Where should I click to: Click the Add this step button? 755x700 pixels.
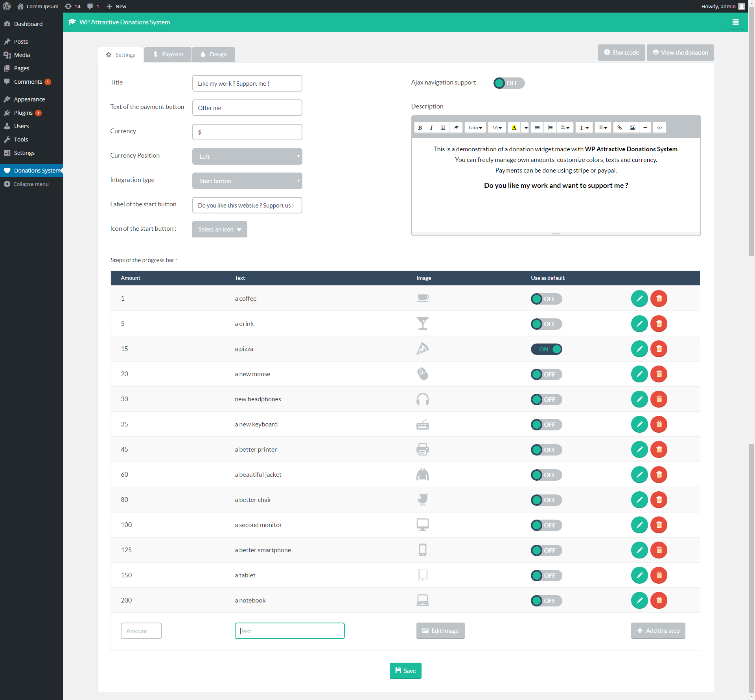(x=658, y=631)
